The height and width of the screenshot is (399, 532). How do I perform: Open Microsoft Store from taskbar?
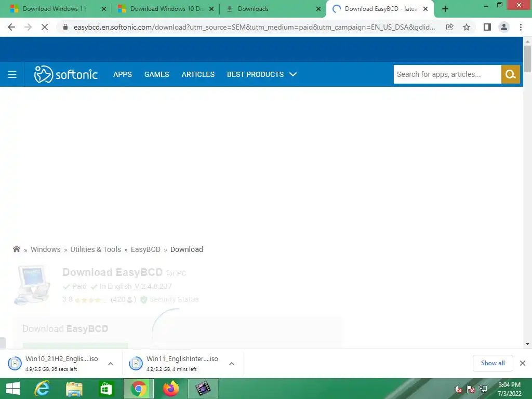[x=106, y=389]
